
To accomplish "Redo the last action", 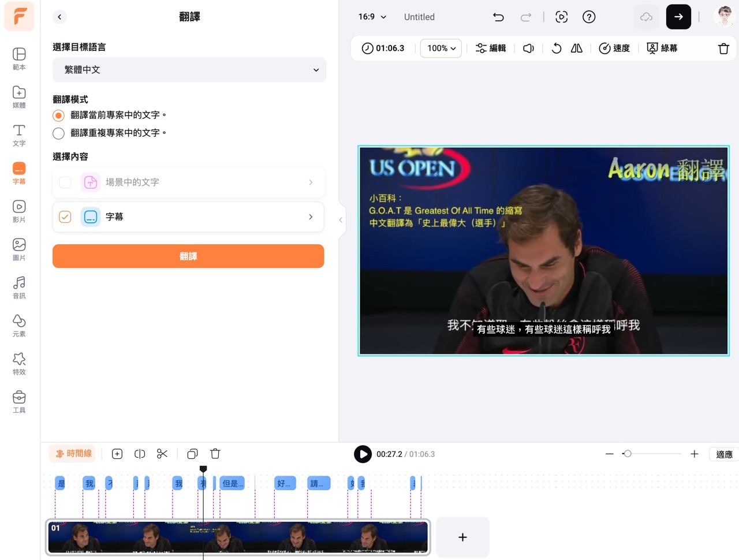I will pyautogui.click(x=525, y=17).
